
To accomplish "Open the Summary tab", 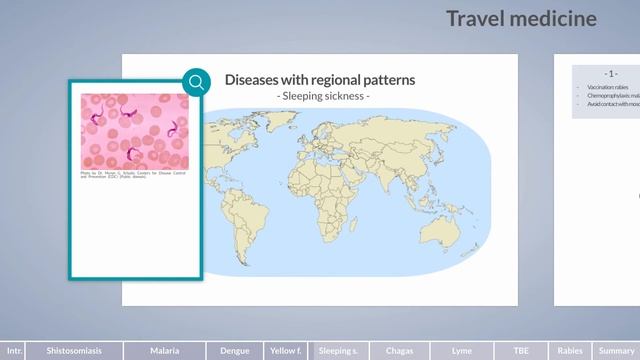I will [616, 351].
